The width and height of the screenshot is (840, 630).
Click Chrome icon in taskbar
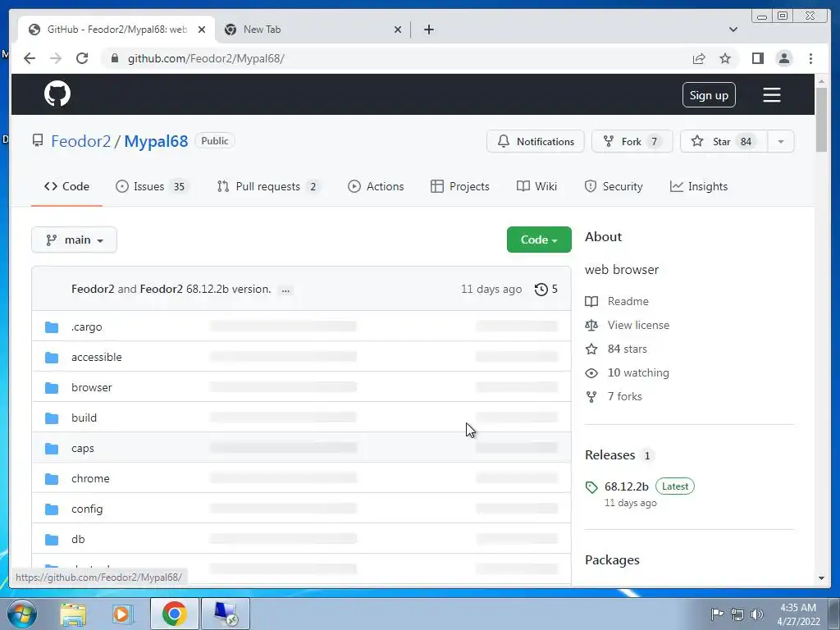(174, 614)
